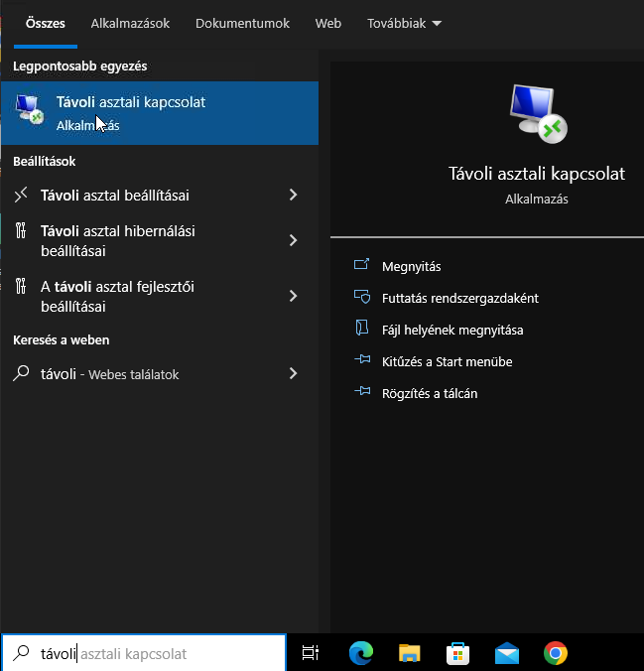Open the Mail app on the taskbar
Image resolution: width=644 pixels, height=671 pixels.
coord(507,652)
